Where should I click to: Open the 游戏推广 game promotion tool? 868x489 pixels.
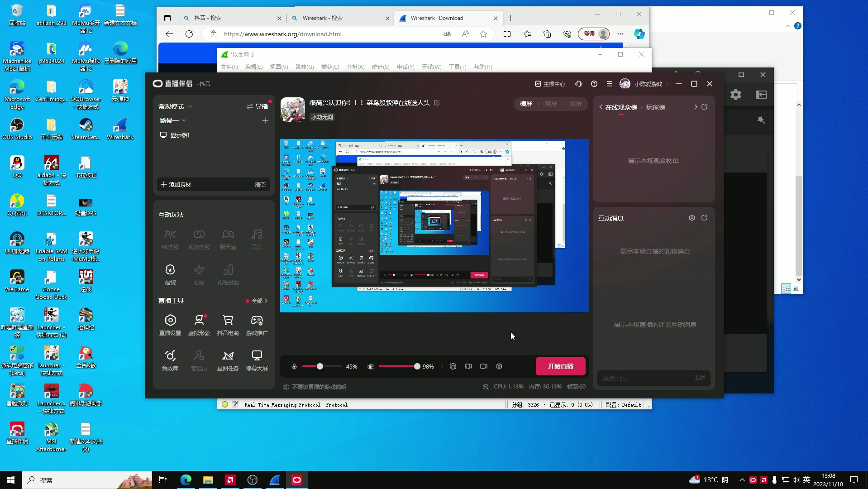tap(257, 325)
